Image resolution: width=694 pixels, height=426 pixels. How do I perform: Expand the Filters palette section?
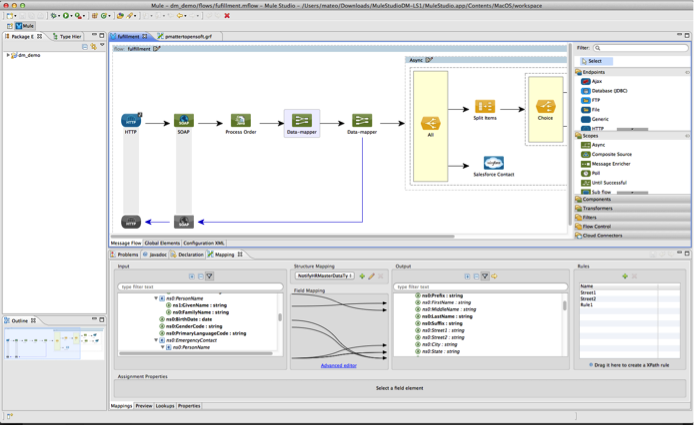(632, 217)
